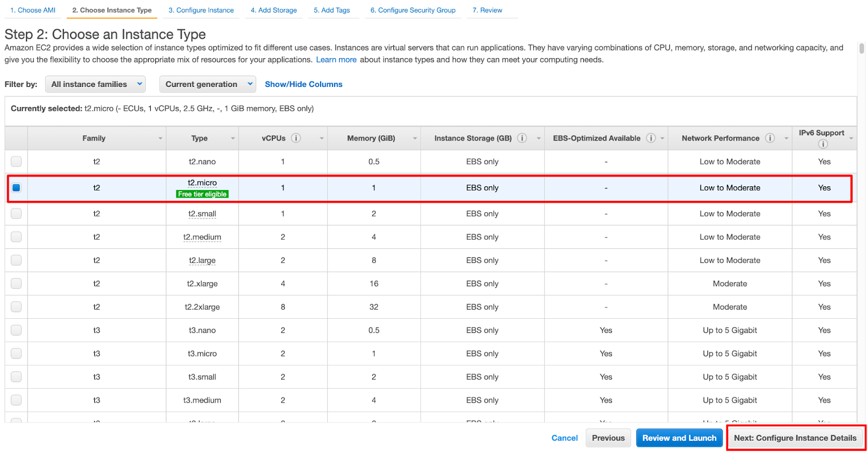
Task: Click the IPv6 Support info icon
Action: (823, 144)
